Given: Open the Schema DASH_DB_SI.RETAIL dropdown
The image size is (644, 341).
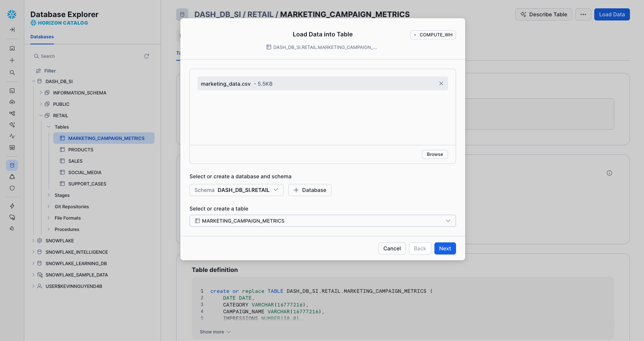Looking at the screenshot, I should 237,190.
